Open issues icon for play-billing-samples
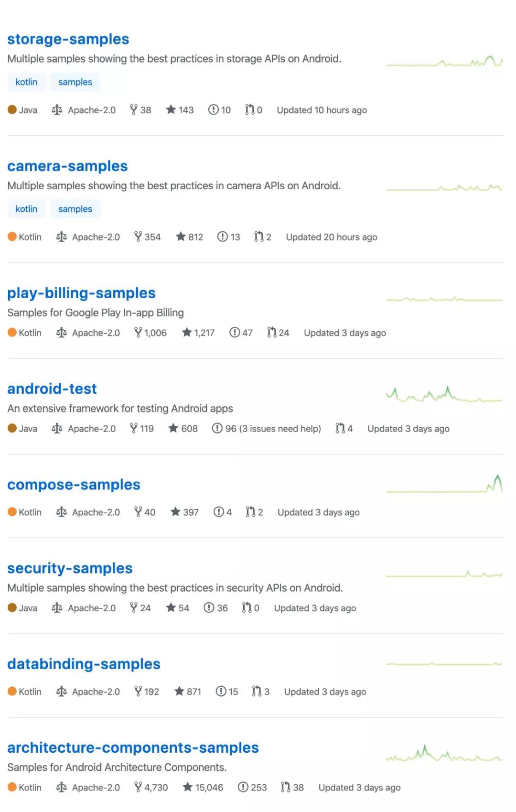516x812 pixels. (x=234, y=333)
